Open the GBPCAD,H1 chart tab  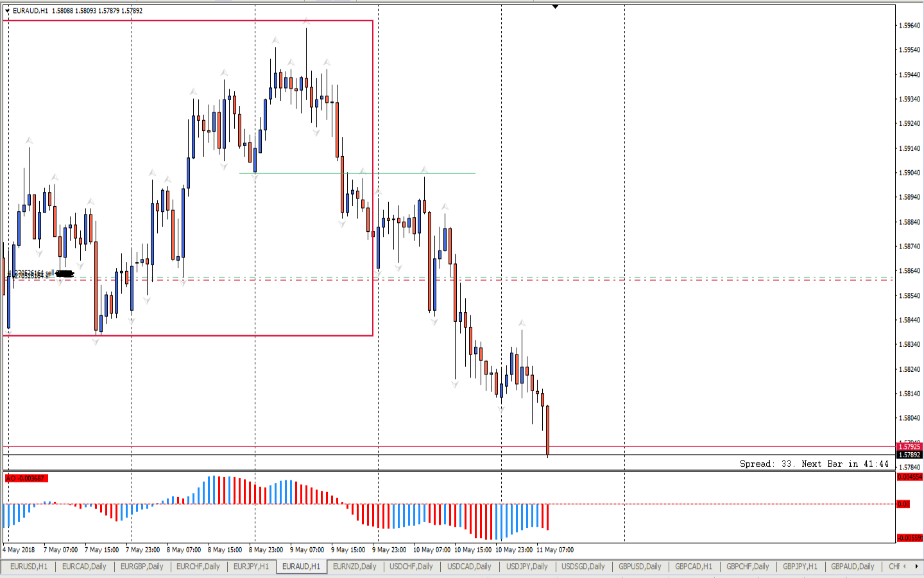point(693,566)
